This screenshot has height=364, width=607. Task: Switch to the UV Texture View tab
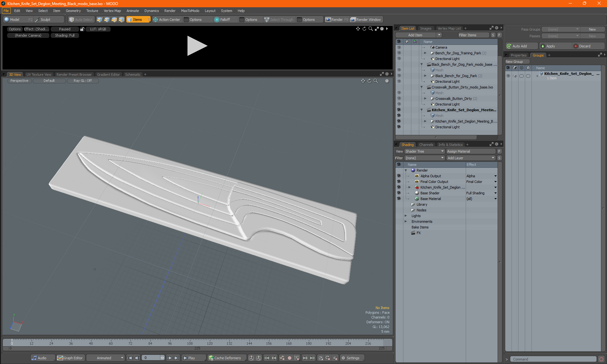point(39,75)
